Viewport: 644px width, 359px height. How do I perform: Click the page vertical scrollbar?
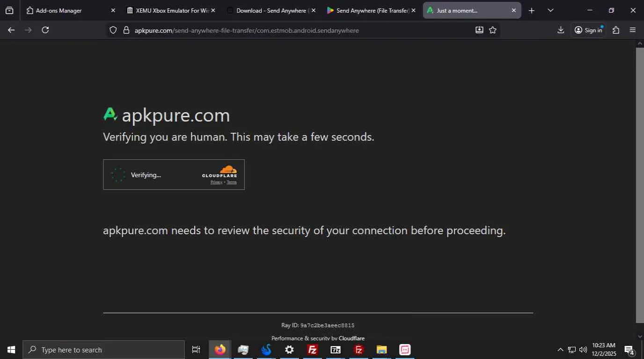tap(640, 185)
